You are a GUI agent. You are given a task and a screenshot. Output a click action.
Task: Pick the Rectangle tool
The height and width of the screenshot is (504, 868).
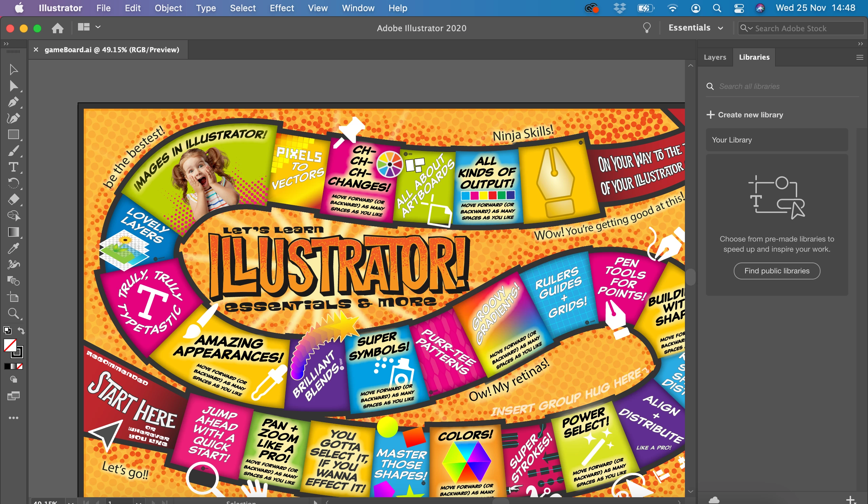14,134
